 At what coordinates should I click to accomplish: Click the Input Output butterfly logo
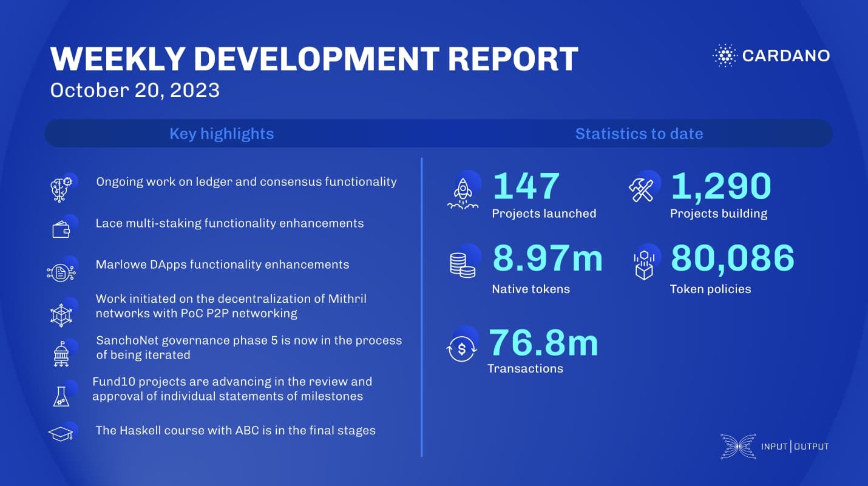[x=737, y=446]
